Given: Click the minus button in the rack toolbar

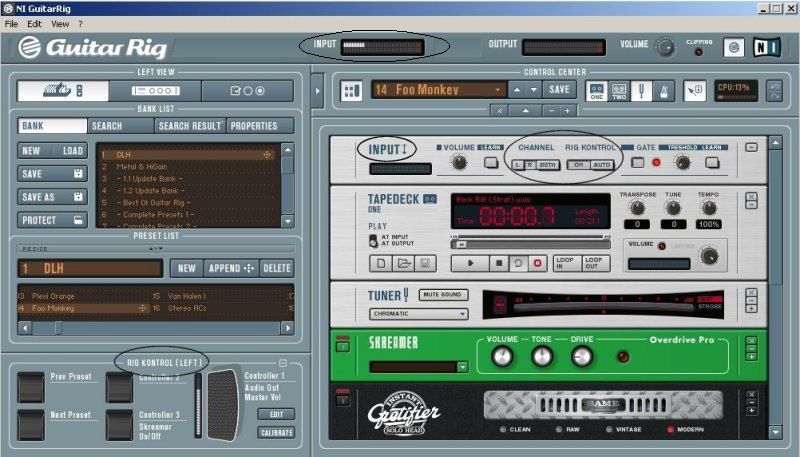Looking at the screenshot, I should tap(551, 111).
